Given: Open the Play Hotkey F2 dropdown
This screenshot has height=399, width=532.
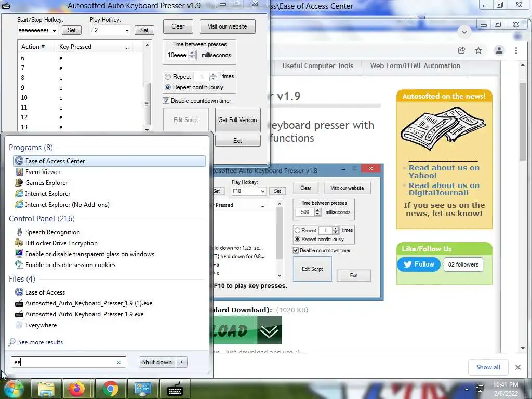Looking at the screenshot, I should pyautogui.click(x=127, y=31).
